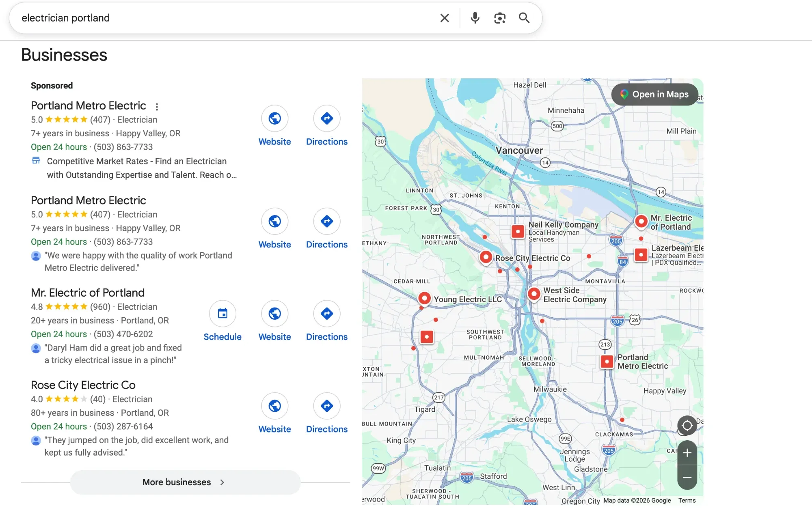Click the Website label under Rose City Electric
The width and height of the screenshot is (812, 510).
pos(275,429)
